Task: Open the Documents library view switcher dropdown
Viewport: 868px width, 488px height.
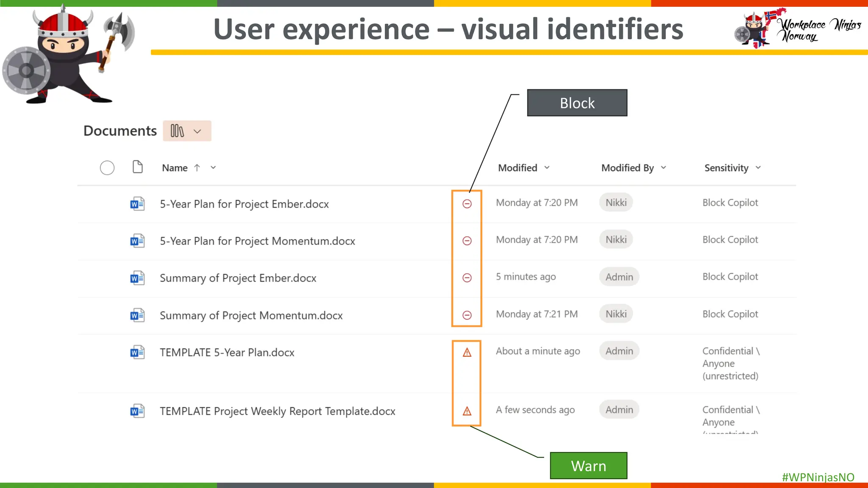Action: tap(187, 131)
